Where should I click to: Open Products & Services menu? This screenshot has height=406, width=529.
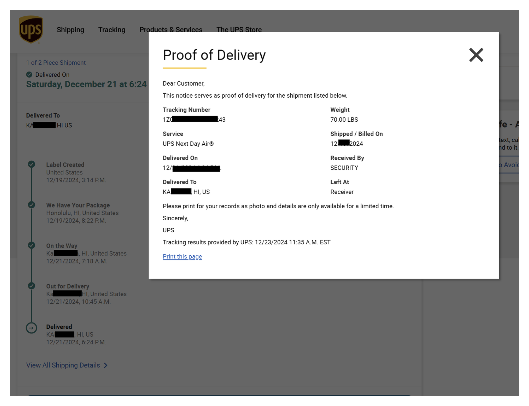coord(171,30)
